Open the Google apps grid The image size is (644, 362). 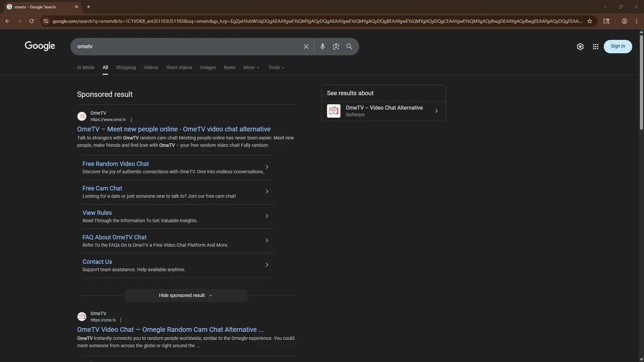[596, 46]
